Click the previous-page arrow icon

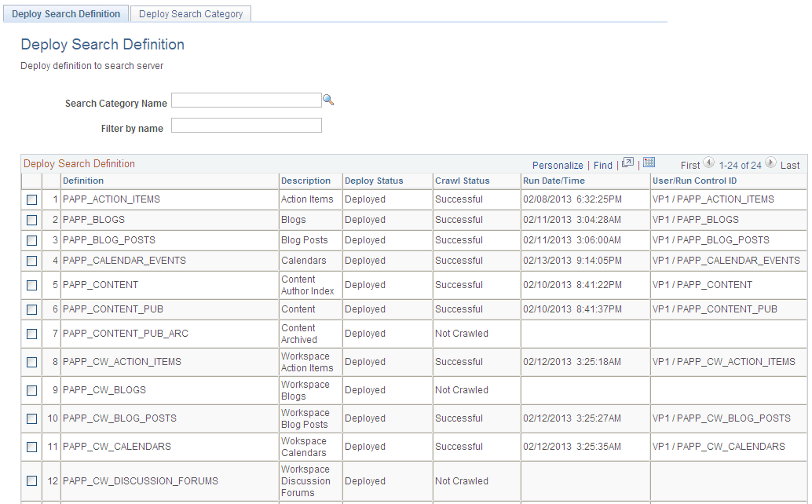tap(709, 164)
